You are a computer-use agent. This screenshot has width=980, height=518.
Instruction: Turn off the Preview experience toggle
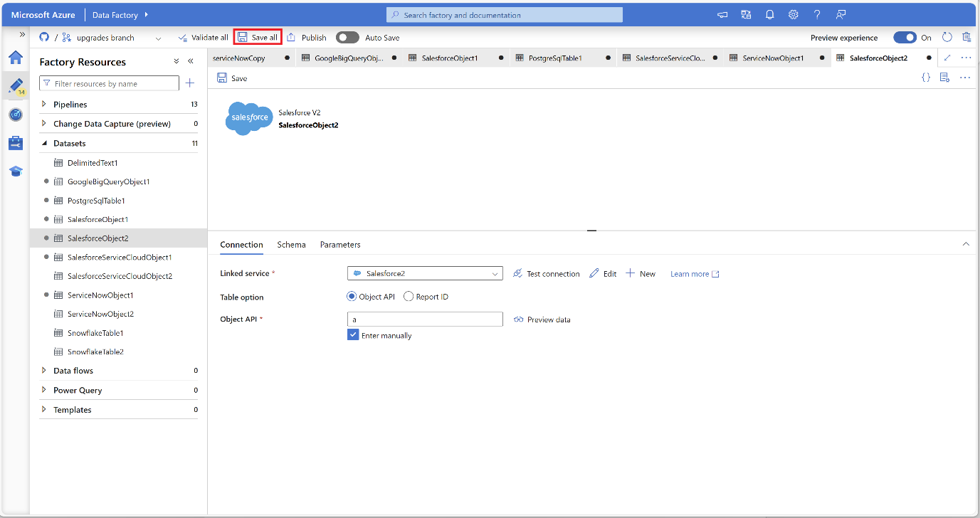905,38
